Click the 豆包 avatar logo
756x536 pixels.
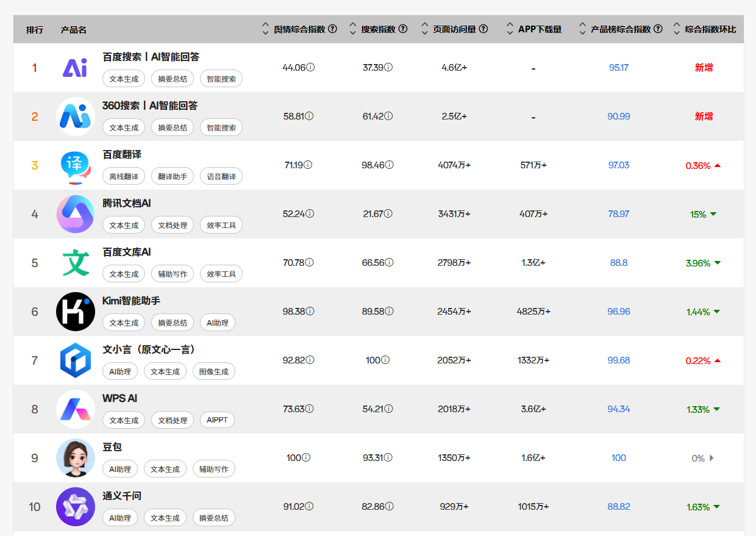pos(76,458)
